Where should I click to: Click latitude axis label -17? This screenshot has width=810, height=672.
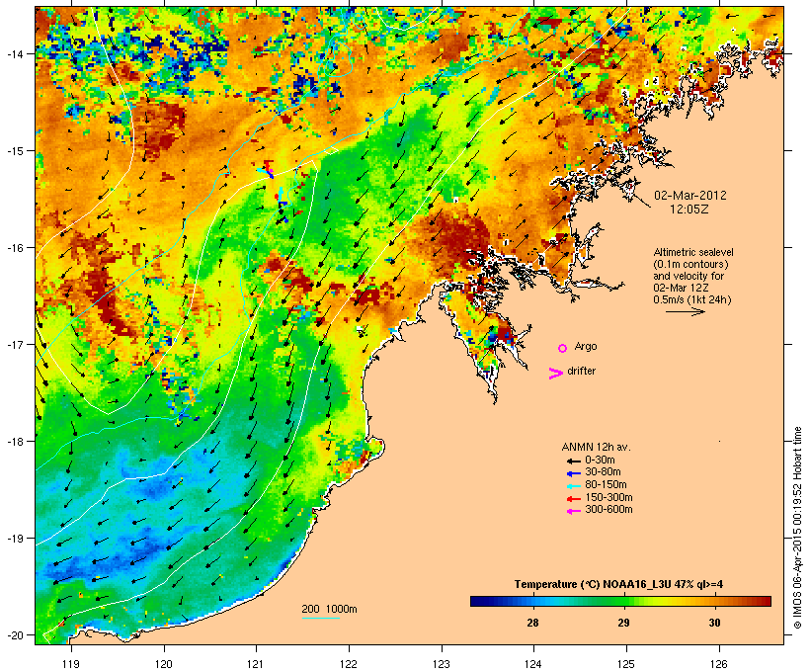pos(14,344)
